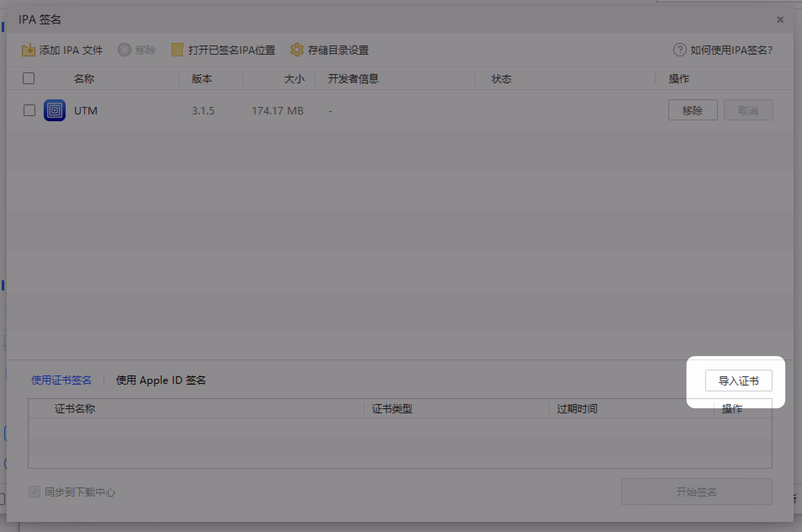Click the UTM app icon
The width and height of the screenshot is (802, 532).
55,110
